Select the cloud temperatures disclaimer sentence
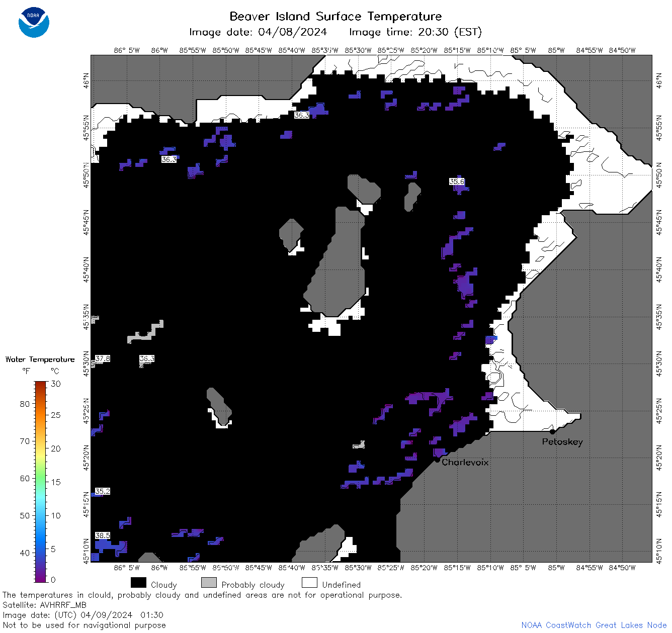 pos(202,595)
